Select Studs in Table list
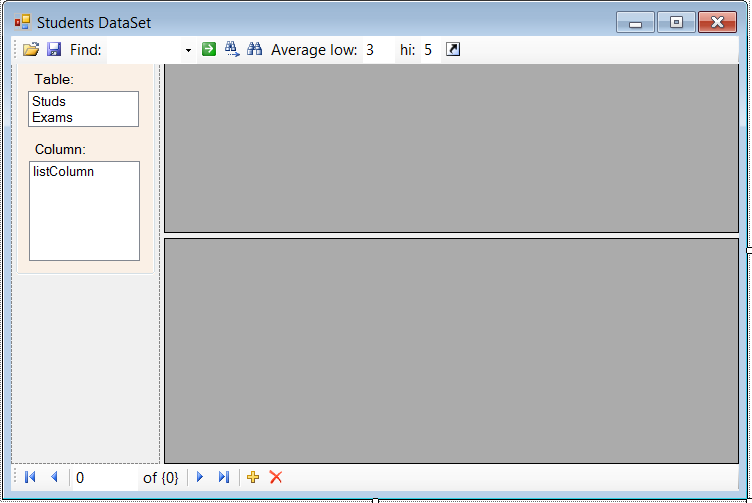Image resolution: width=752 pixels, height=503 pixels. click(83, 101)
